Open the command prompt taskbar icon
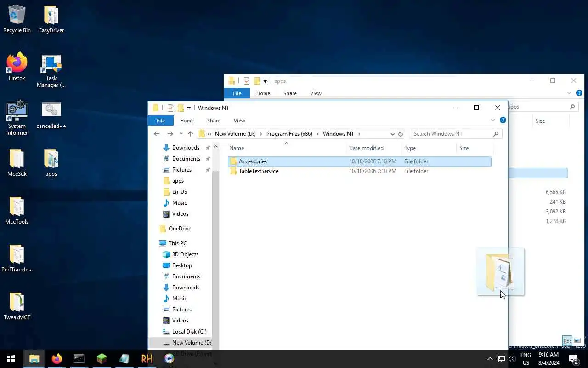Screen dimensions: 588x368 (x=79, y=359)
